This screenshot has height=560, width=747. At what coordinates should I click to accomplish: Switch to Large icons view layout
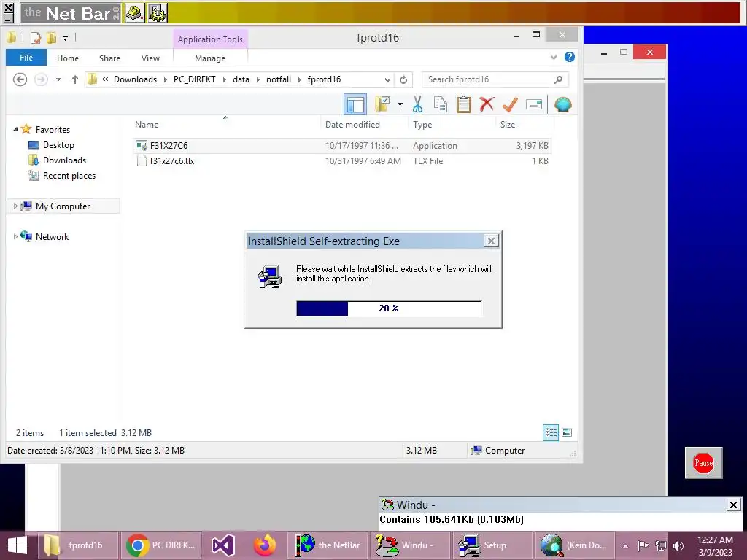[x=567, y=433]
